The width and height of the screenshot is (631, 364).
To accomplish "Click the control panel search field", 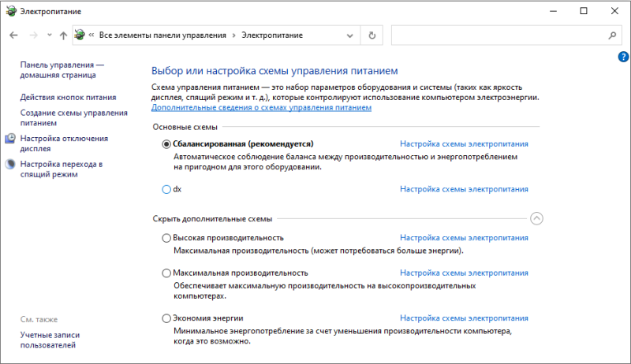I will [x=499, y=35].
